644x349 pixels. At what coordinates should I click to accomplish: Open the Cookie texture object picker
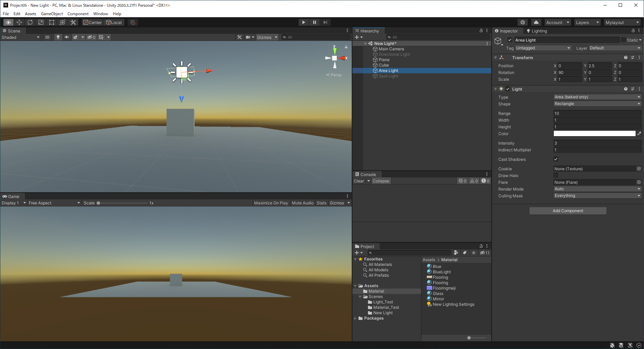[639, 169]
